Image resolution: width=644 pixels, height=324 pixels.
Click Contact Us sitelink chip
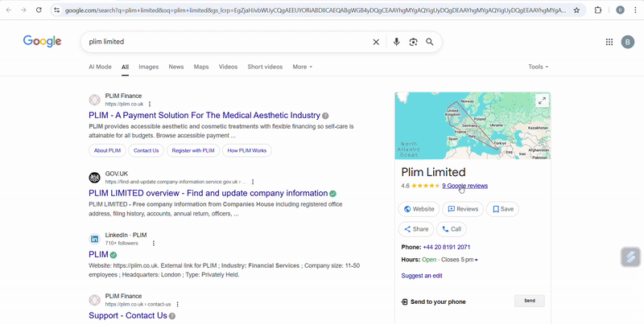point(147,150)
